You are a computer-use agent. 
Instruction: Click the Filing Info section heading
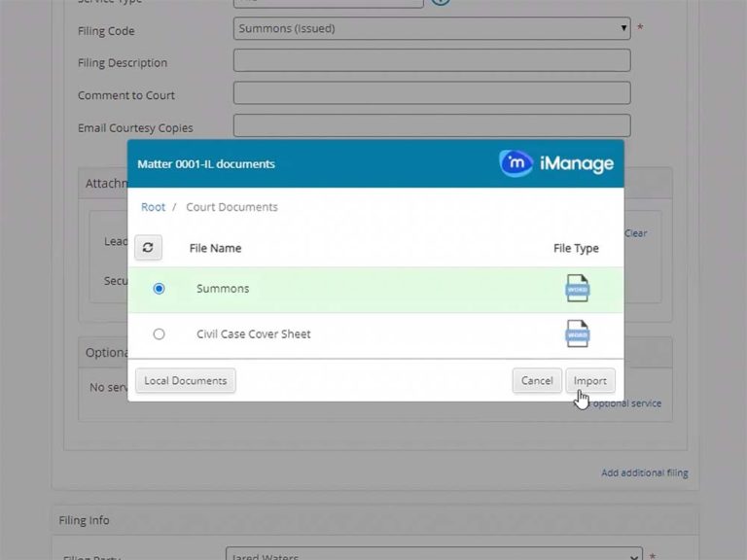point(85,520)
